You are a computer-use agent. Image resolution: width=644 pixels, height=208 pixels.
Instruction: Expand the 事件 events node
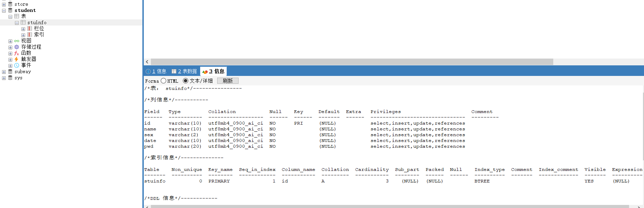click(x=10, y=66)
